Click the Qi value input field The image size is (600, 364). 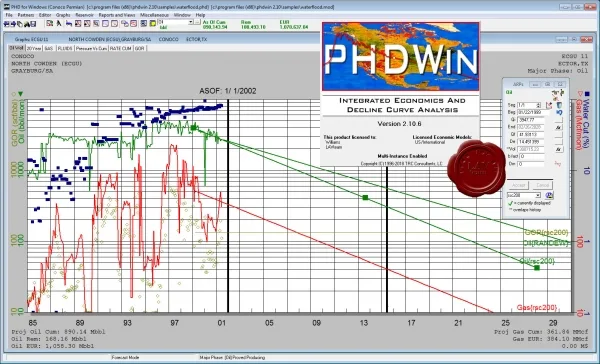point(531,120)
